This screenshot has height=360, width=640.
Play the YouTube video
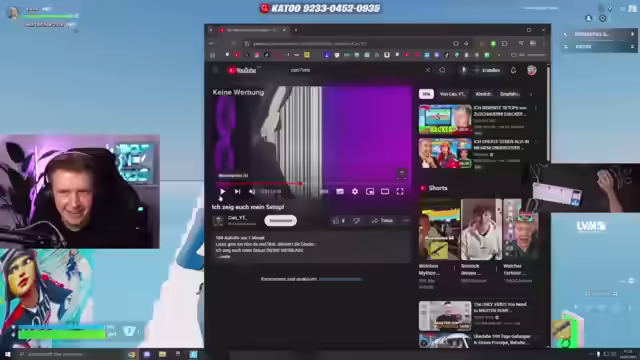tap(222, 191)
